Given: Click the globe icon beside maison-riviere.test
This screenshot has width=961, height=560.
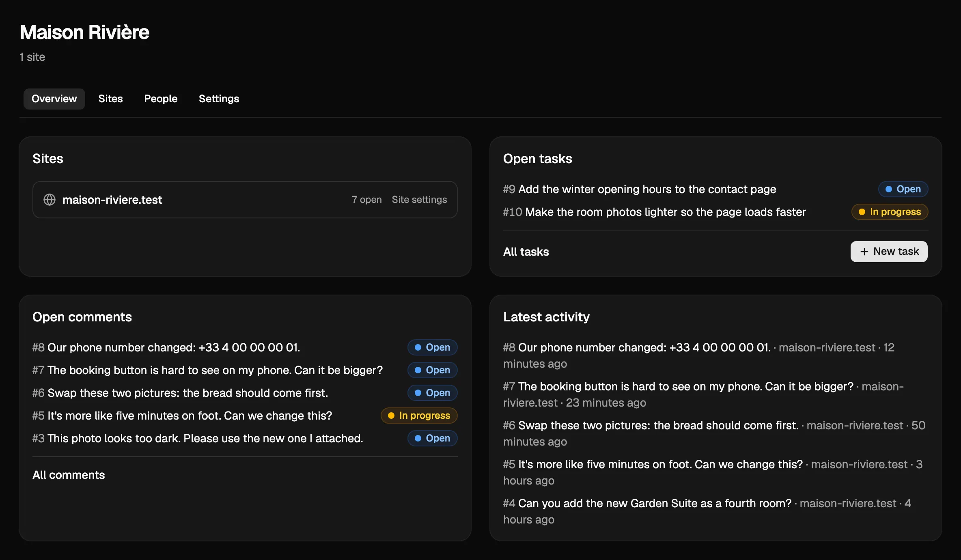Looking at the screenshot, I should coord(50,200).
